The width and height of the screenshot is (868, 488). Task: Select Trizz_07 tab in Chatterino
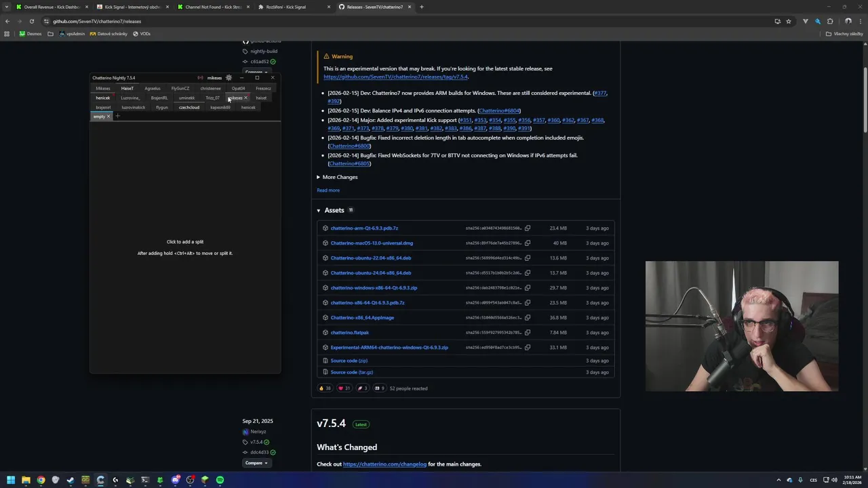[212, 98]
